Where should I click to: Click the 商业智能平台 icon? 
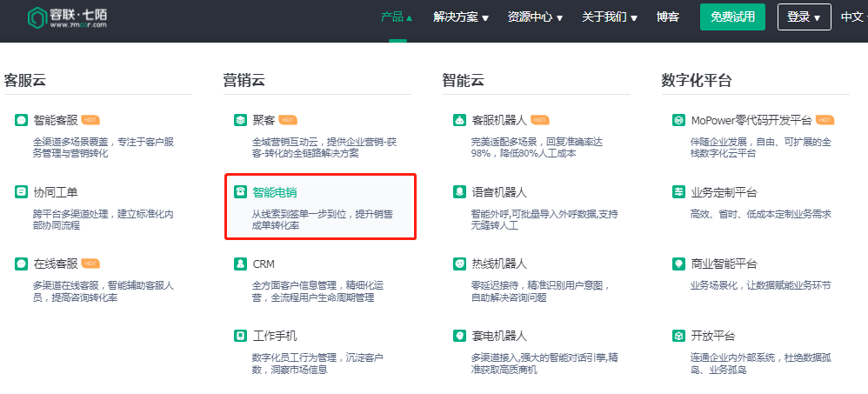[x=678, y=264]
